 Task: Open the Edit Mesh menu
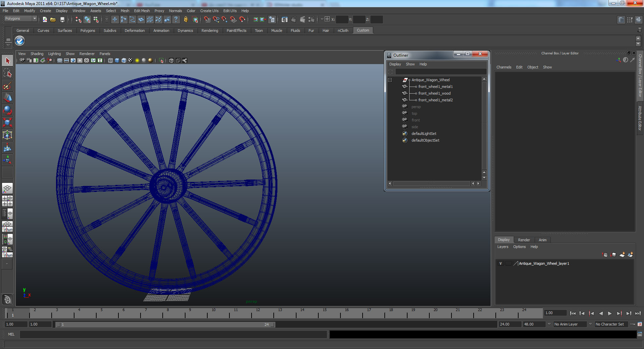(142, 11)
